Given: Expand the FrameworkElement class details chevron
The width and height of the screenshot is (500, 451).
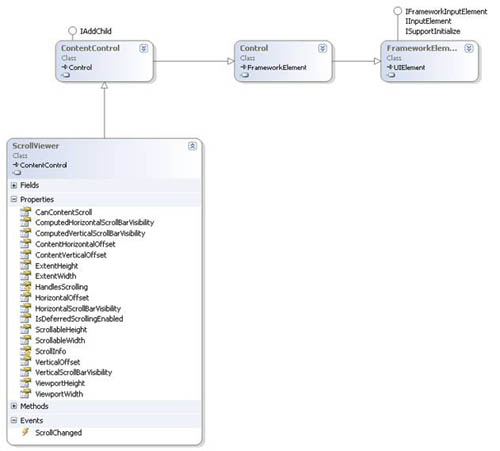Looking at the screenshot, I should (469, 48).
